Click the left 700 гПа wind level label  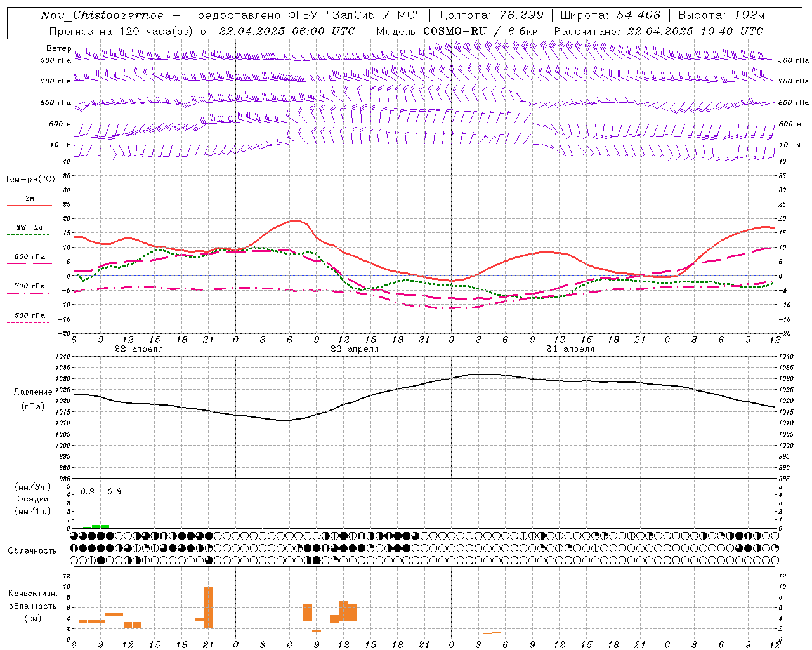pos(56,81)
